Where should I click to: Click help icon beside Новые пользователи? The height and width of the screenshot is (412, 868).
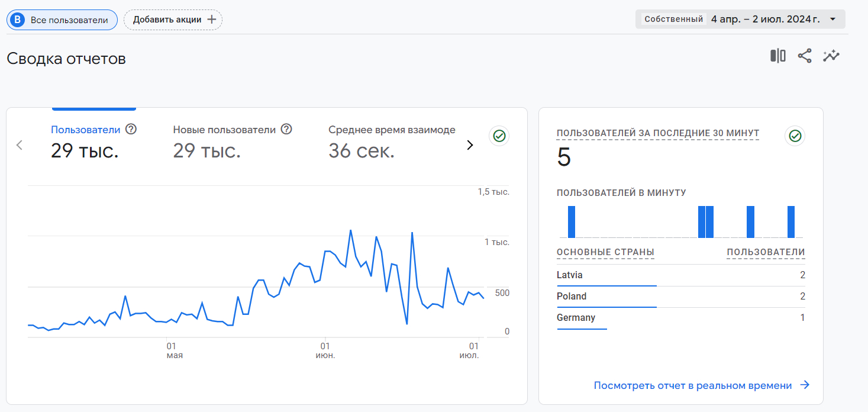(x=286, y=129)
